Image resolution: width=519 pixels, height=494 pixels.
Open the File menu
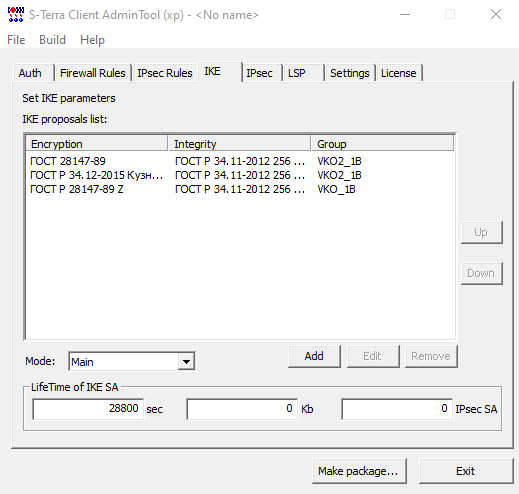click(x=16, y=40)
